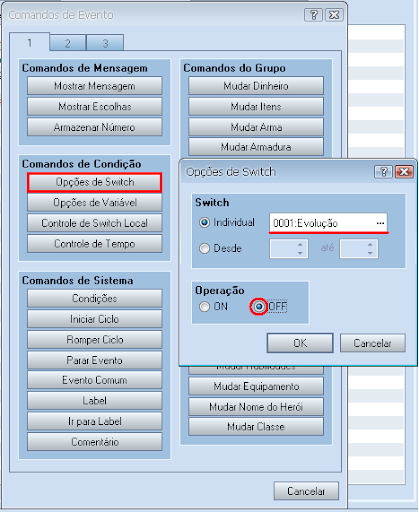
Task: Insert an Evento Comum command
Action: 95,380
